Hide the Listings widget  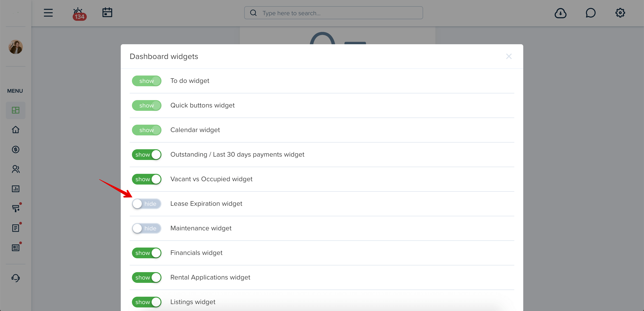tap(146, 302)
